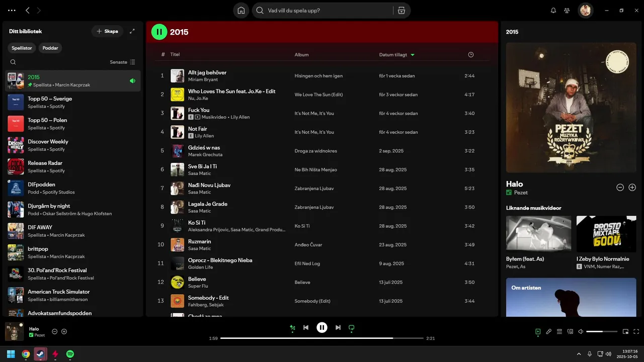Toggle the Now Playing view panel

(x=538, y=332)
